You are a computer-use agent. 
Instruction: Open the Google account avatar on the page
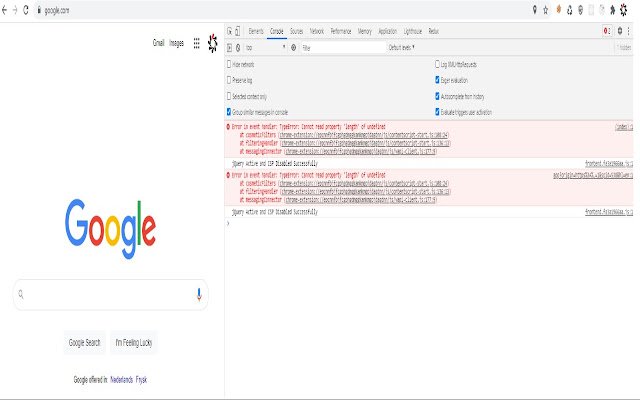click(x=213, y=43)
